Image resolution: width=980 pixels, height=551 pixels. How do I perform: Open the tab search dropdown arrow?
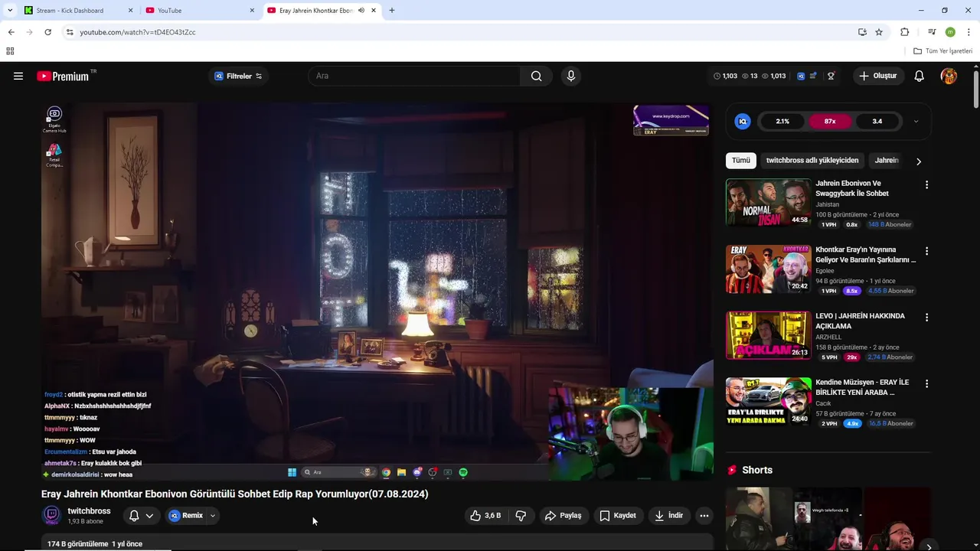click(x=10, y=11)
